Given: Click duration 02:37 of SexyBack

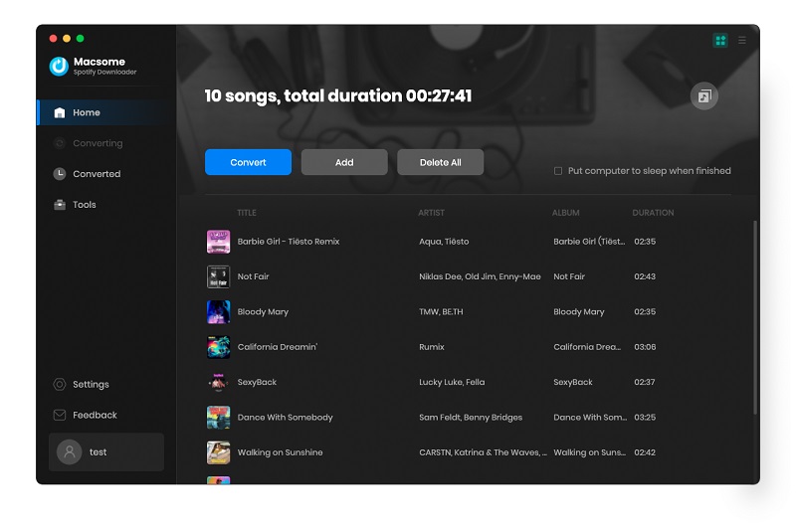Looking at the screenshot, I should (644, 382).
